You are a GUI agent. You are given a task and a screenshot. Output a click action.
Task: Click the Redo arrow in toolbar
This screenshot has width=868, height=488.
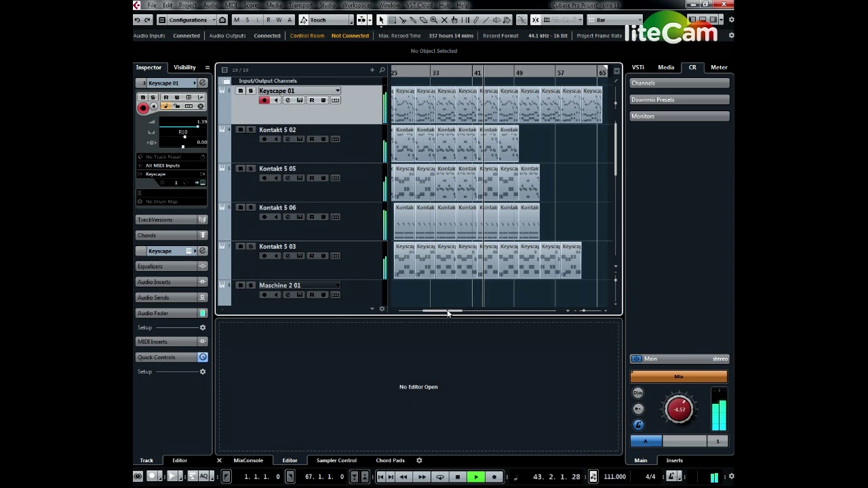click(x=147, y=20)
